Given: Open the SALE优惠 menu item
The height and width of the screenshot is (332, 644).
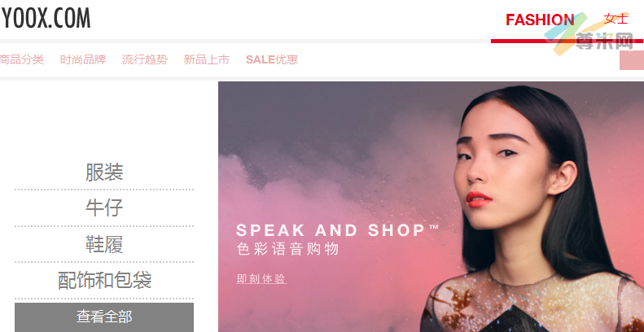Looking at the screenshot, I should 272,60.
